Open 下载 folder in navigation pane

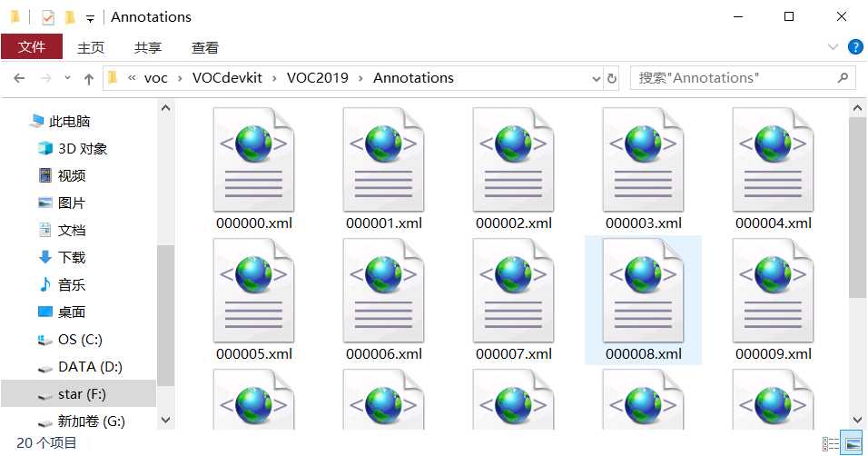62,257
